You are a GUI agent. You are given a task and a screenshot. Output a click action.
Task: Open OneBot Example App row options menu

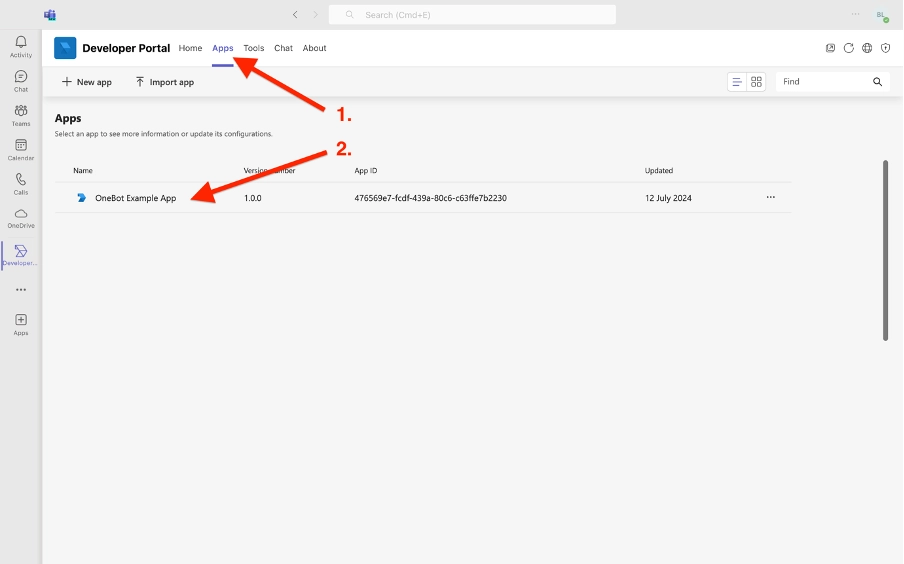[771, 197]
